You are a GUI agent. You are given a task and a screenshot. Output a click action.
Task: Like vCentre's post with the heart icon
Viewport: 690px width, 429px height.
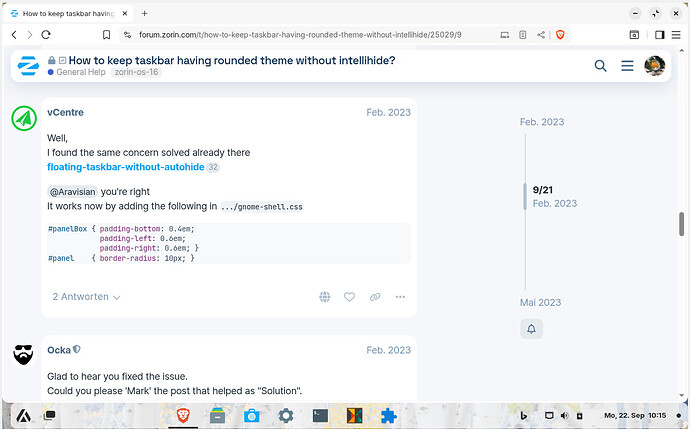349,297
